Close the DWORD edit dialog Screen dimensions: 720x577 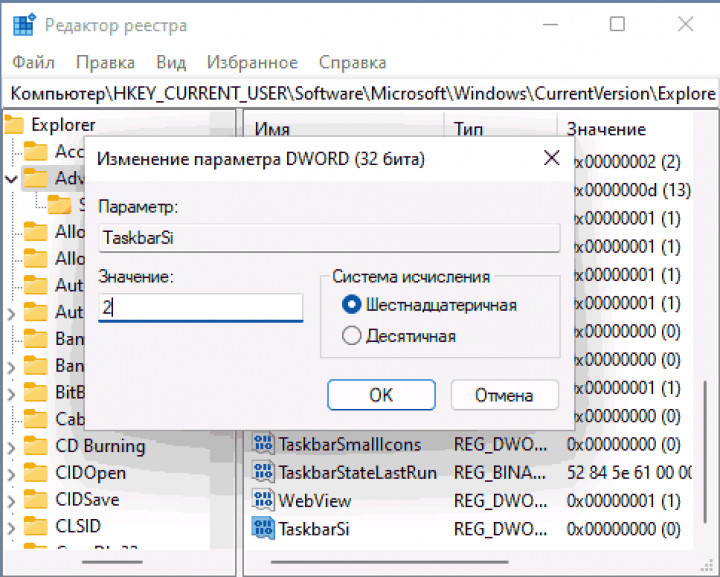(x=551, y=158)
